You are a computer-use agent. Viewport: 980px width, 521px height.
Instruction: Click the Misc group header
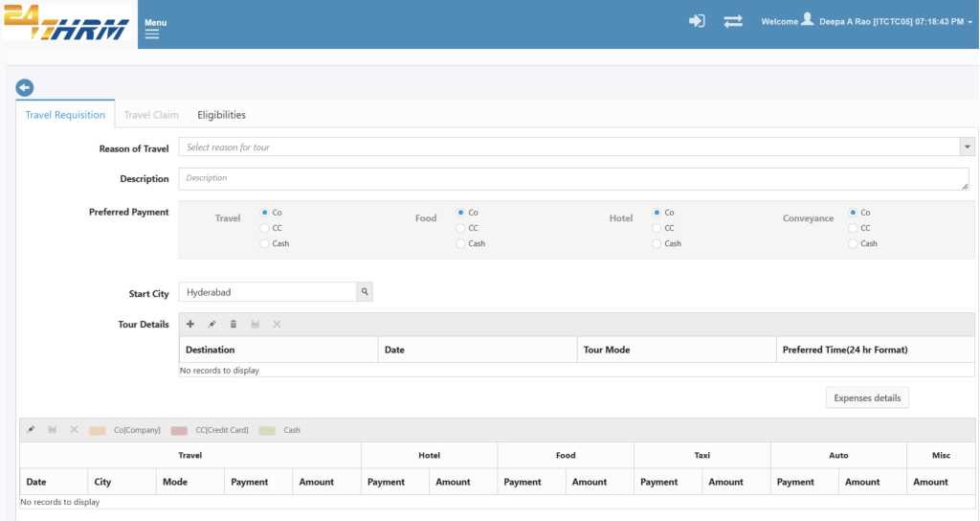pyautogui.click(x=941, y=455)
